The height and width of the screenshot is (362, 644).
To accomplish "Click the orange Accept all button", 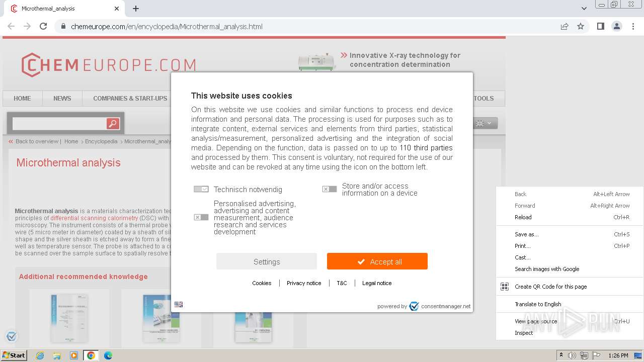I will tap(377, 261).
